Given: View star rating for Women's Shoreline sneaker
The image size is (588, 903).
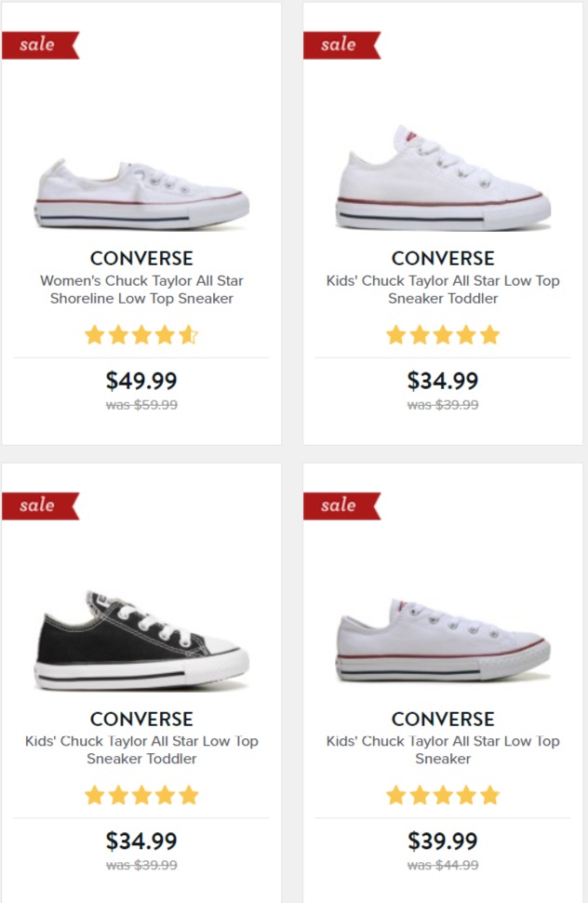Looking at the screenshot, I should (141, 335).
